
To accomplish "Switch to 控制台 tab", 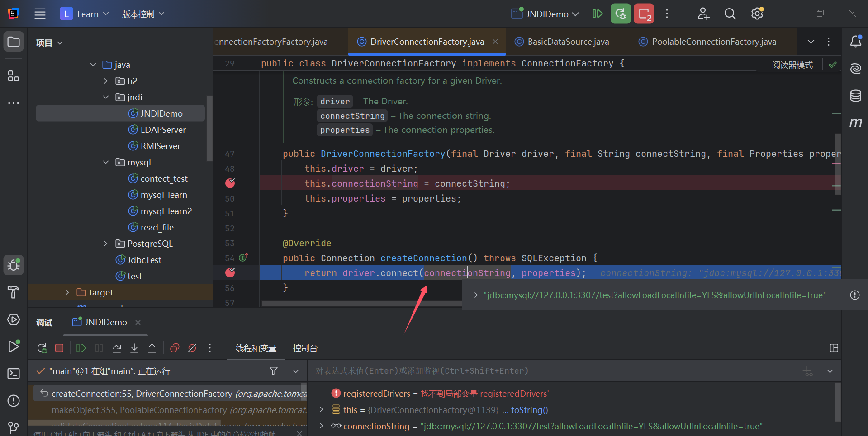I will pos(305,348).
